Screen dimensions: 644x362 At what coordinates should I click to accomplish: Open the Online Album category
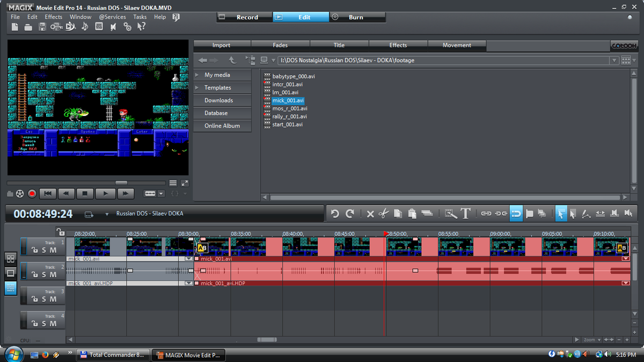(223, 126)
